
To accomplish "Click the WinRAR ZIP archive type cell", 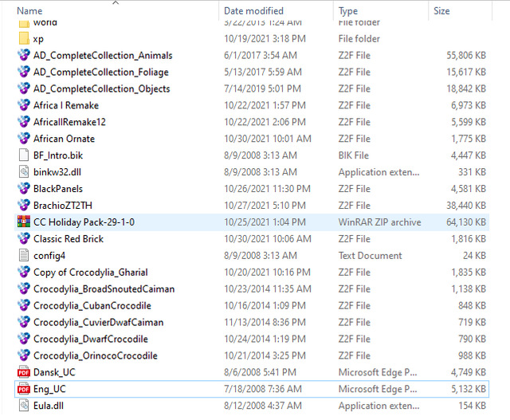I will click(379, 222).
